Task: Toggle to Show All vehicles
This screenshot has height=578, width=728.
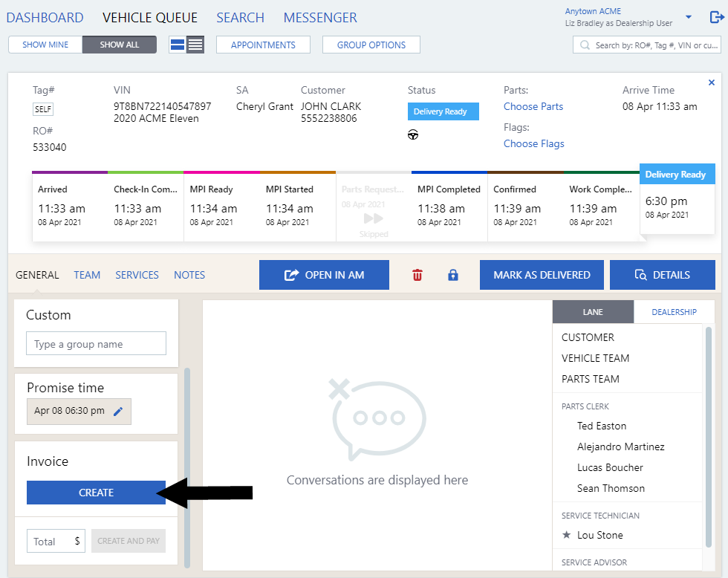Action: [x=120, y=45]
